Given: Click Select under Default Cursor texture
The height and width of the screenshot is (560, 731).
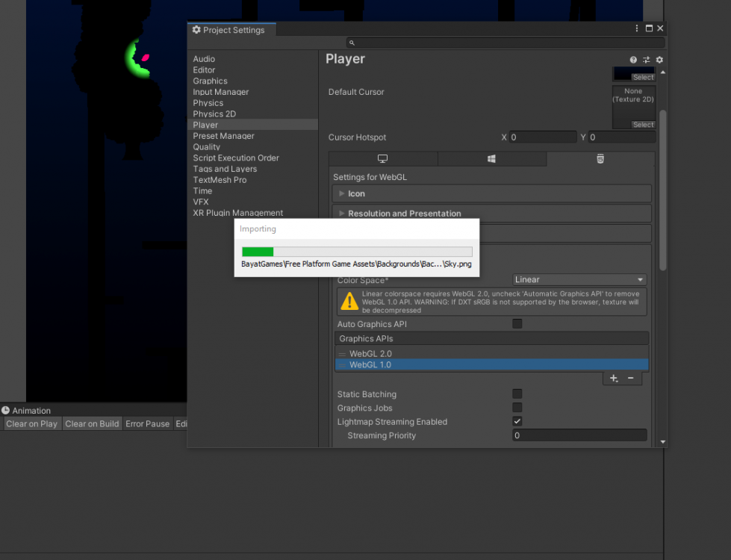Looking at the screenshot, I should point(642,125).
